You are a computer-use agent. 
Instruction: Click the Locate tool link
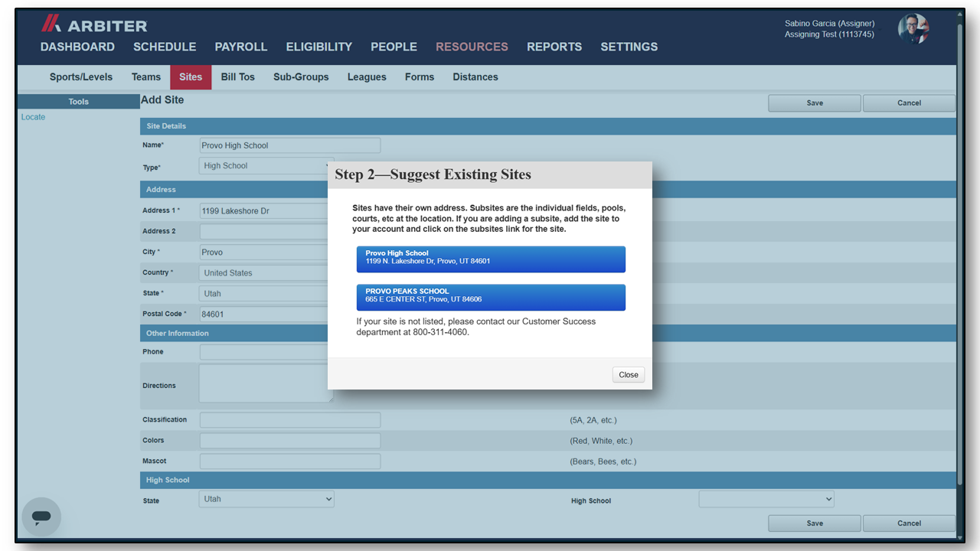pos(33,117)
